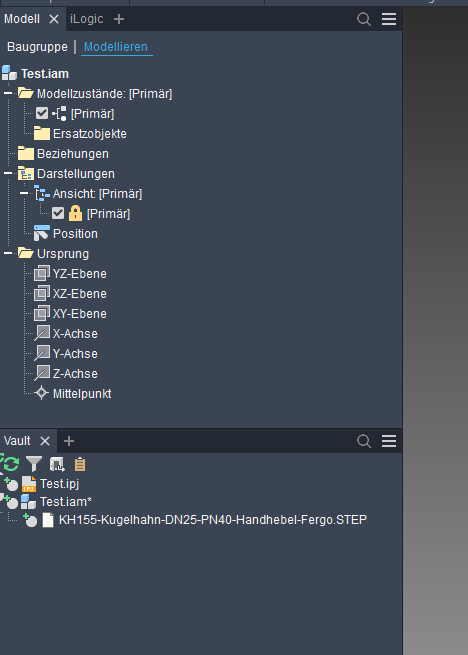Click the Vault refresh icon
The width and height of the screenshot is (468, 655).
pyautogui.click(x=10, y=464)
